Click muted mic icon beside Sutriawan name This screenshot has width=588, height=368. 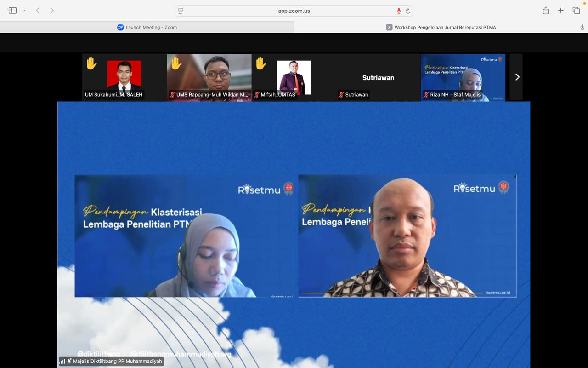pos(341,95)
